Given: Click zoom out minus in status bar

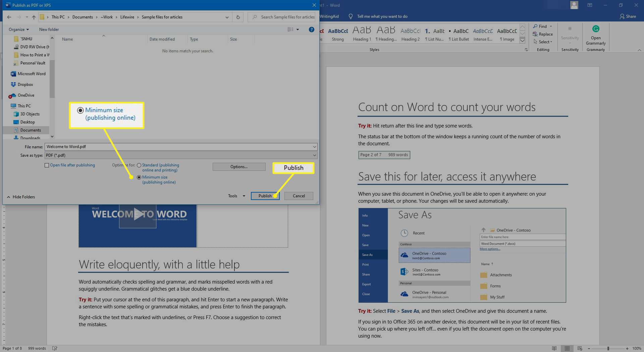Looking at the screenshot, I should coord(589,349).
